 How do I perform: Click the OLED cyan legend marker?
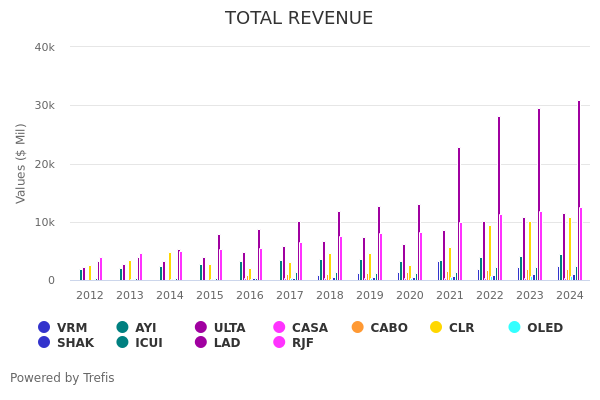click(x=514, y=328)
